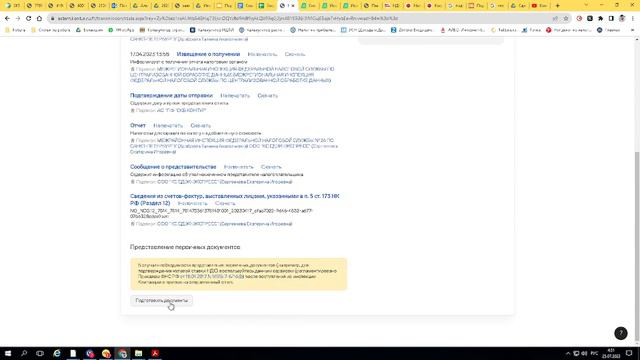Download 'Подтверждение даты отправки'
Image resolution: width=640 pixels, height=360 pixels.
tap(267, 96)
